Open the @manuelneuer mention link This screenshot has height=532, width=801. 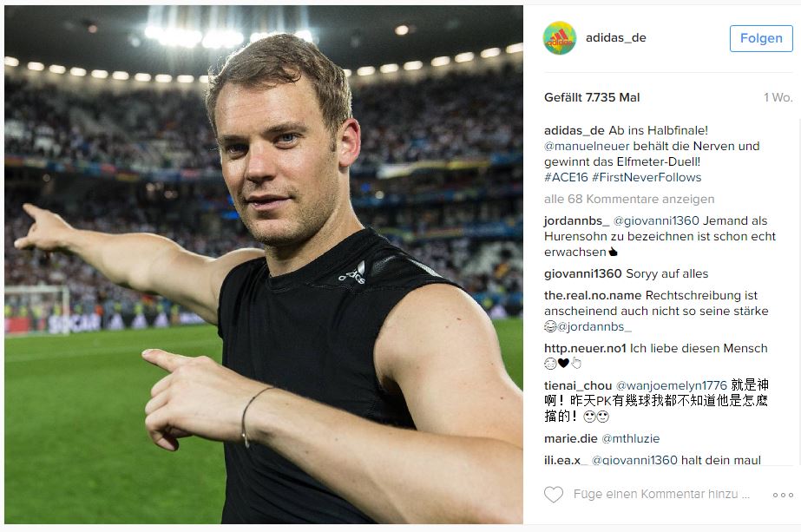587,146
